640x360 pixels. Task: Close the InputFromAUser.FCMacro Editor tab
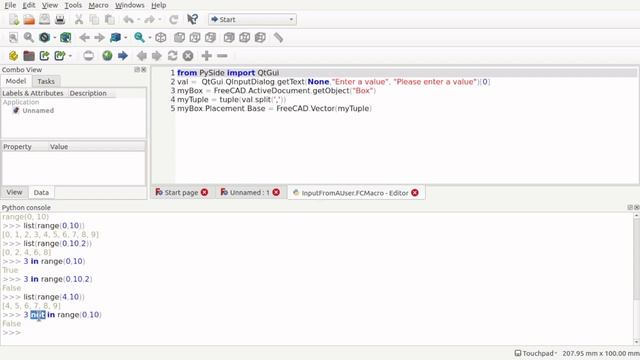pos(415,193)
